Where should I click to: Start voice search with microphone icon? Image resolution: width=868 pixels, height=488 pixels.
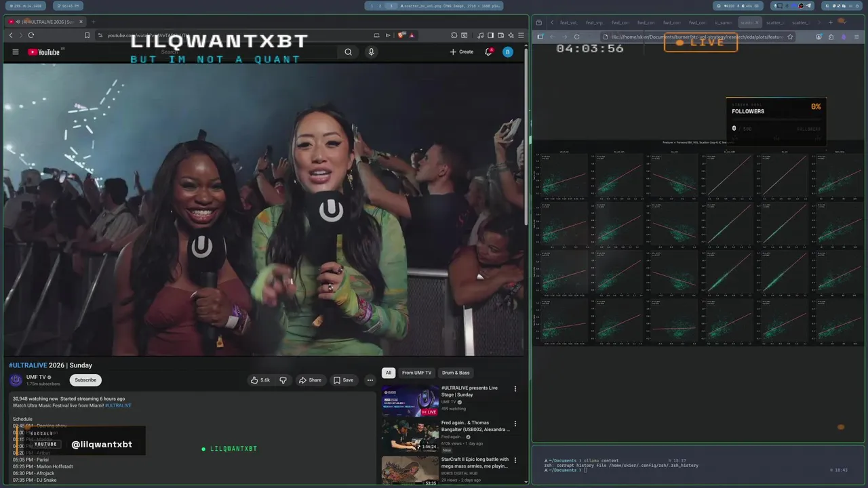coord(371,52)
